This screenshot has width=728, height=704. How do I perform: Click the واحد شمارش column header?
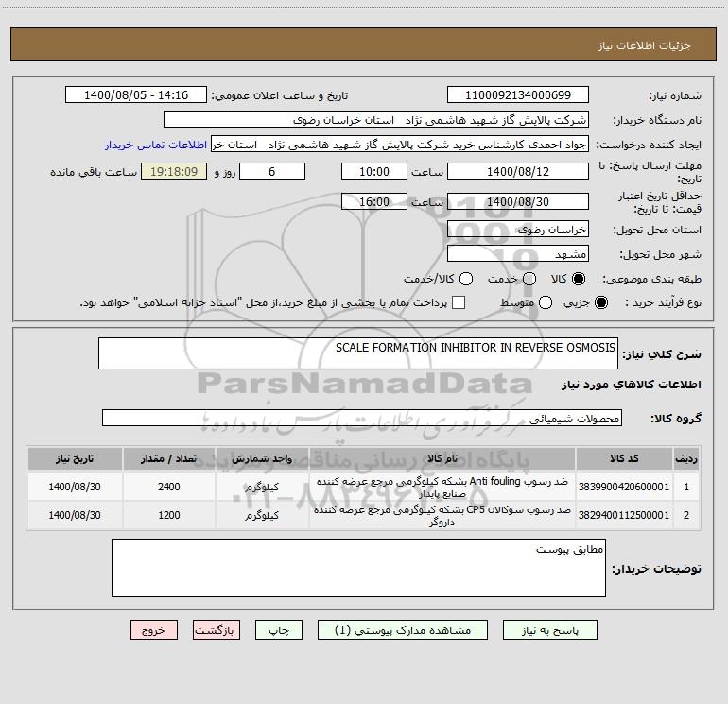(x=262, y=458)
